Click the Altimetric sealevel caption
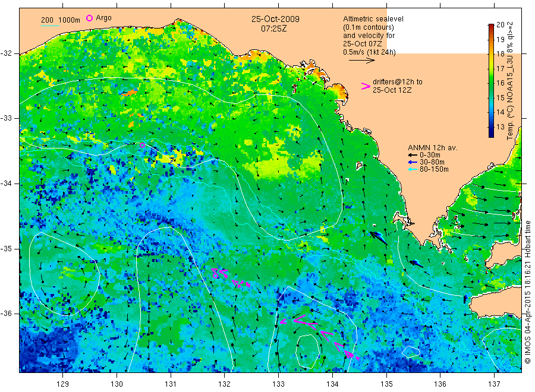 pos(373,19)
